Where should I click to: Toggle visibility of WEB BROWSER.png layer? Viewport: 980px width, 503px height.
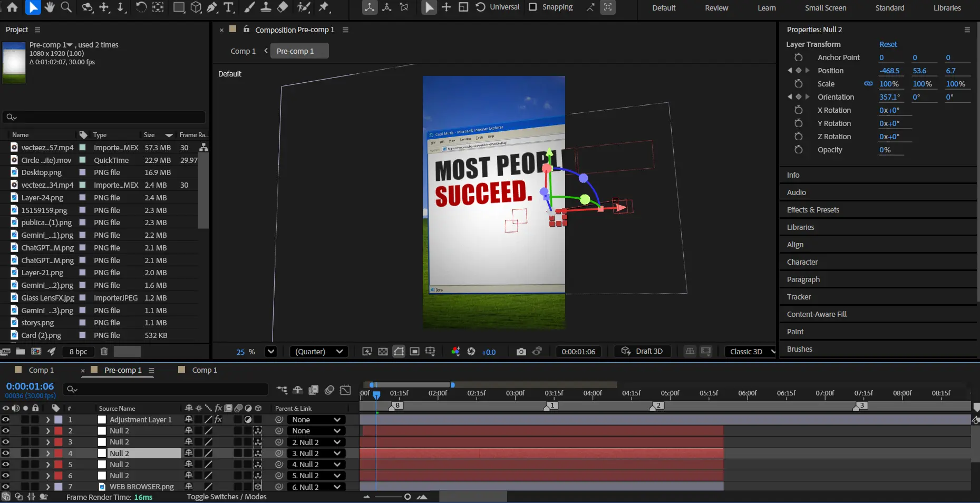pos(6,487)
